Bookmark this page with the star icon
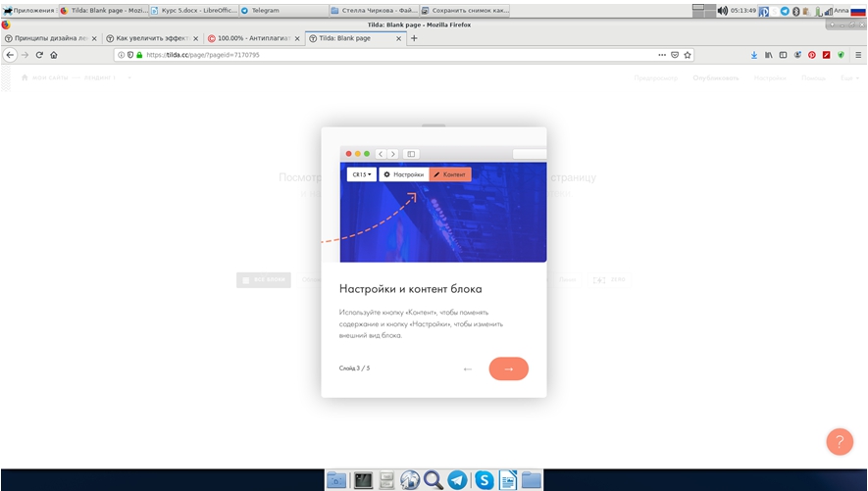The width and height of the screenshot is (868, 491). (687, 55)
